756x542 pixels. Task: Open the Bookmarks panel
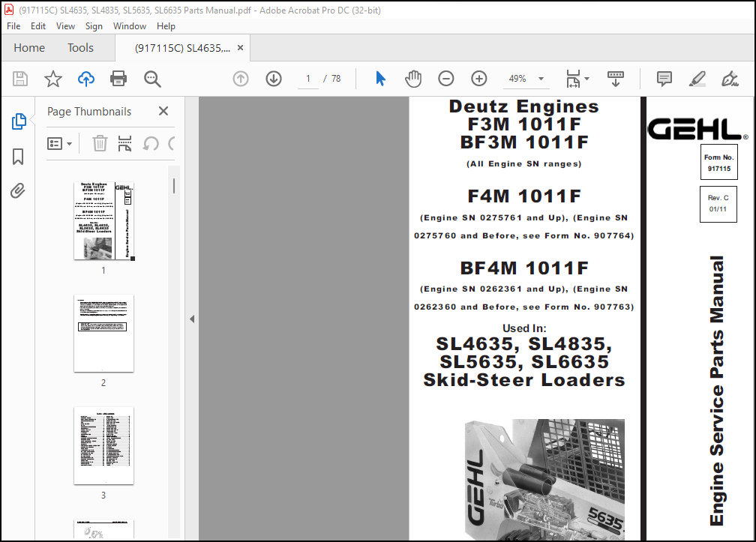pos(18,157)
